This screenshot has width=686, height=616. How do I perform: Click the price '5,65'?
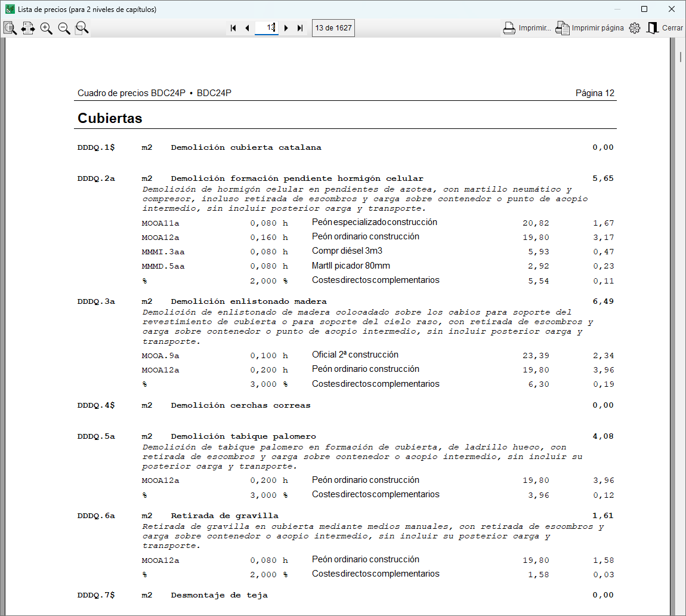(x=603, y=178)
